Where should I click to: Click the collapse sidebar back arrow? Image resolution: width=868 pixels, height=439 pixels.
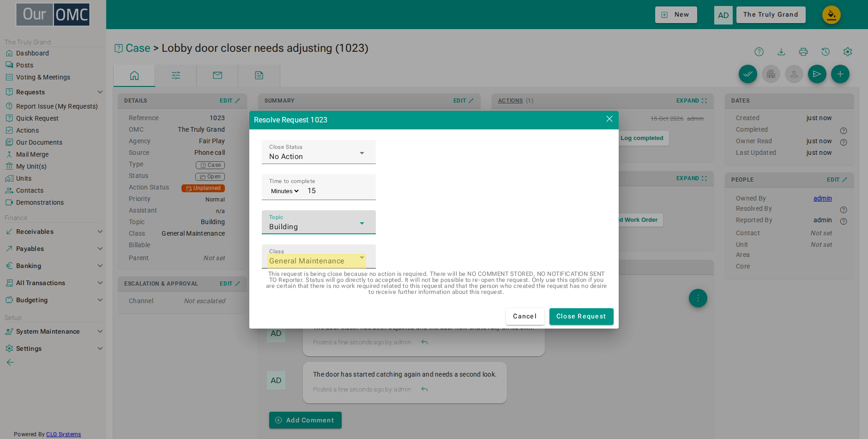tap(10, 362)
